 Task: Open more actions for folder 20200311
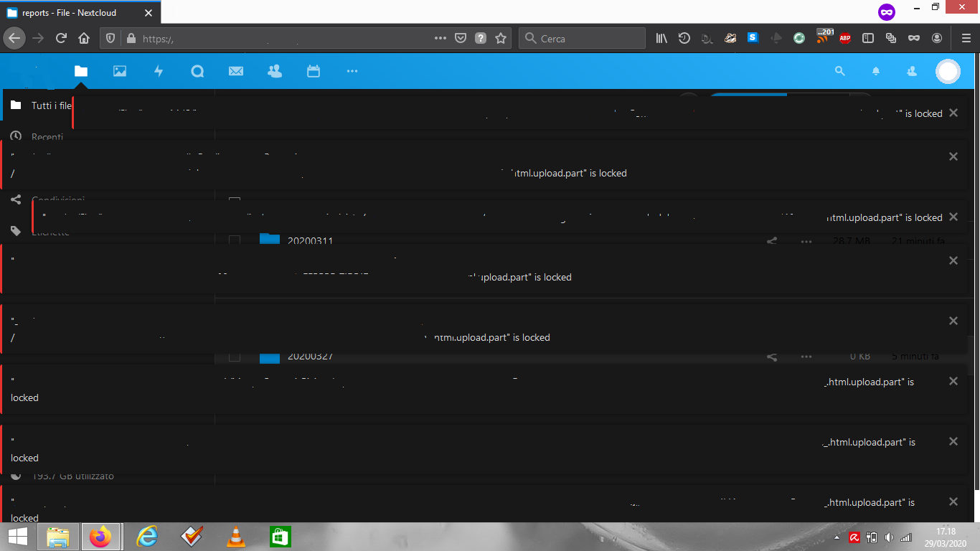[806, 242]
